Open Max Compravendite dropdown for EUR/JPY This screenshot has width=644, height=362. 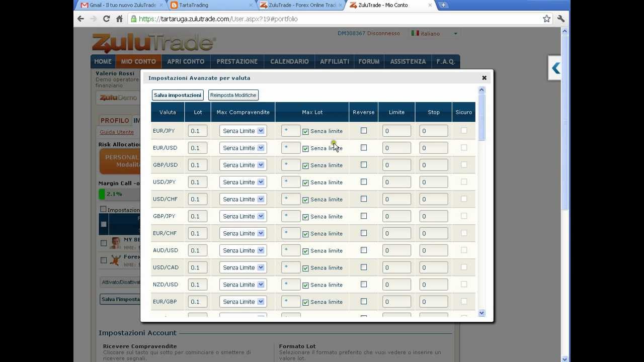(x=243, y=131)
